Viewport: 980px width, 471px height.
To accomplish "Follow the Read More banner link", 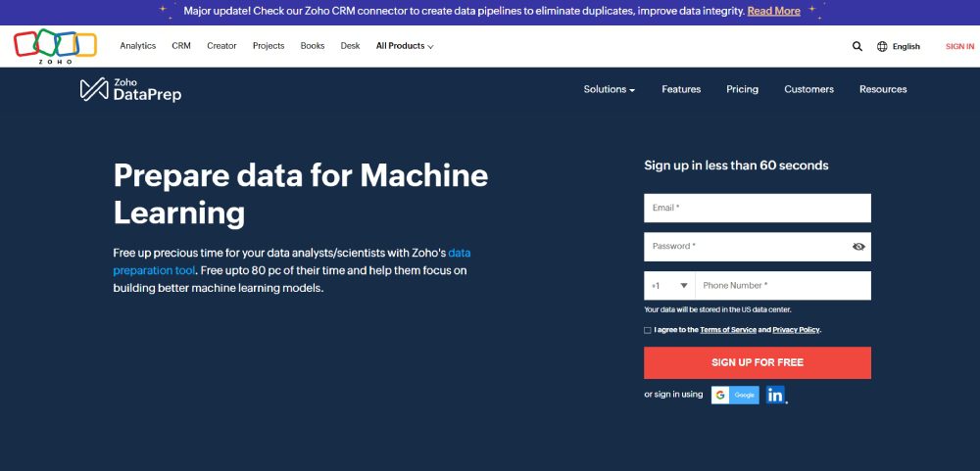I will pos(774,11).
